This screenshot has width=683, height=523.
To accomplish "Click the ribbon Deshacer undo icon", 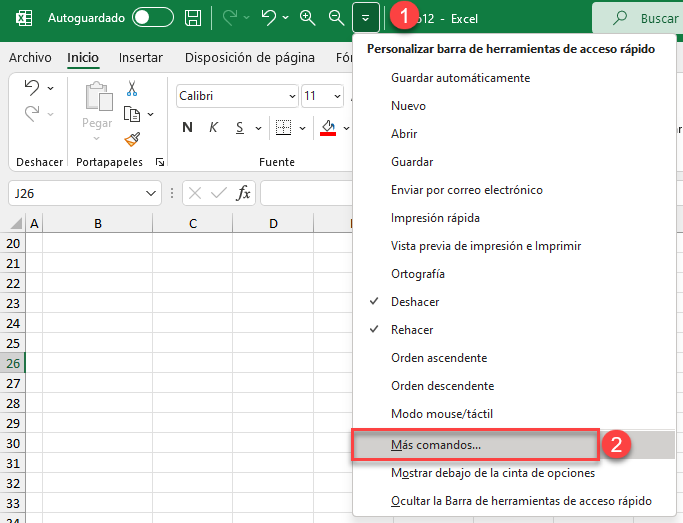I will pos(32,88).
